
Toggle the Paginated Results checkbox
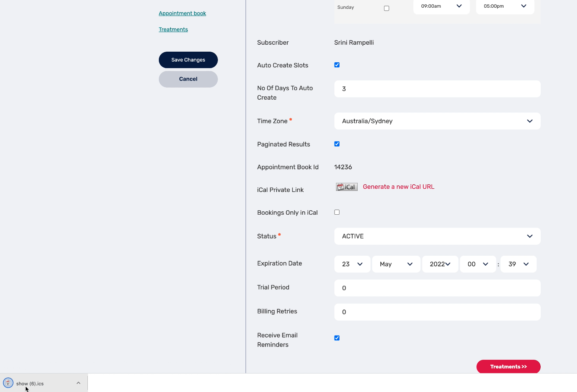click(x=337, y=144)
